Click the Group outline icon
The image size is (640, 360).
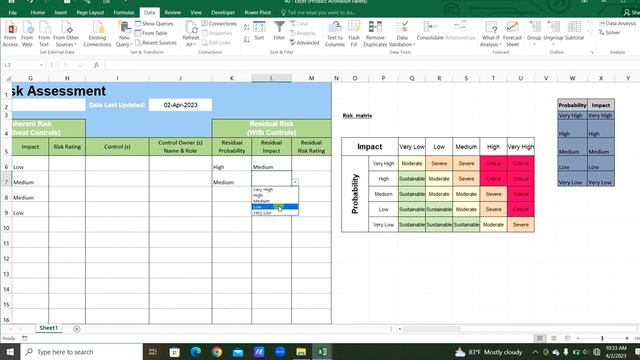pos(534,33)
